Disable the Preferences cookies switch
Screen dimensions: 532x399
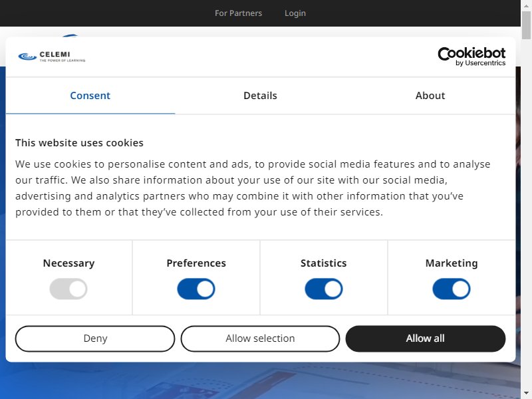click(196, 289)
